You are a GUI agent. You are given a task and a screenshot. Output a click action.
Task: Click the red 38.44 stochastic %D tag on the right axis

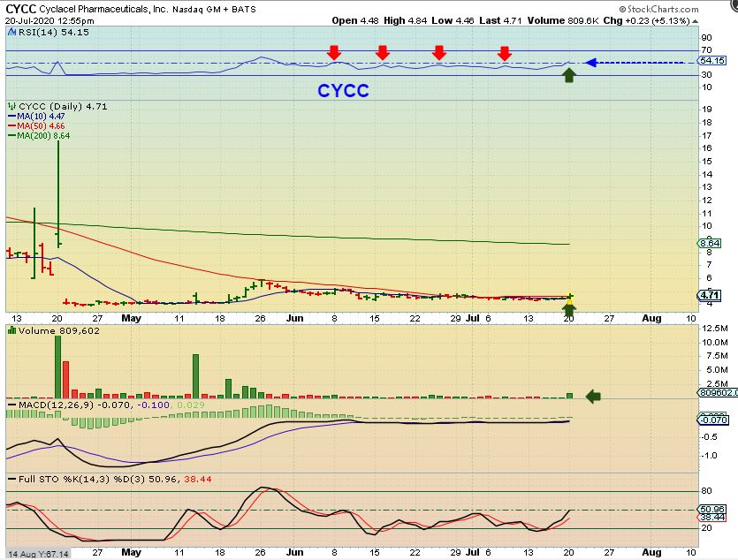click(712, 518)
